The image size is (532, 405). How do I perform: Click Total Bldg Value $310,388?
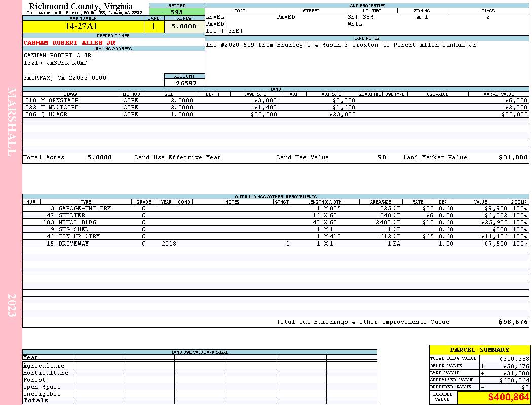pos(514,359)
